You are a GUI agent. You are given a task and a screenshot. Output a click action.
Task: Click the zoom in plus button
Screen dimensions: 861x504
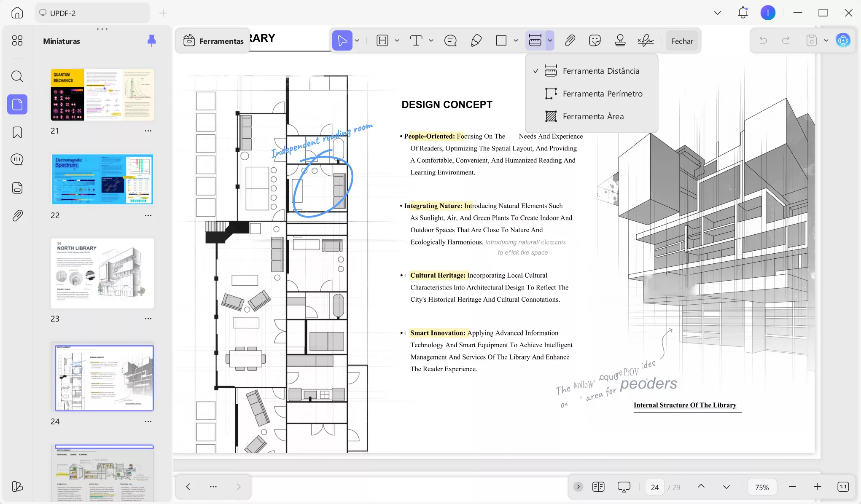point(818,487)
